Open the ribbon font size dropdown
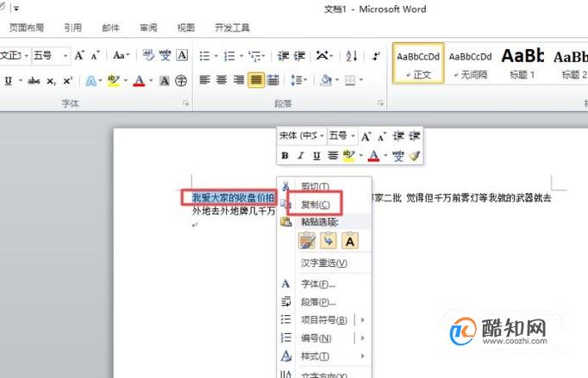This screenshot has width=588, height=378. click(x=66, y=56)
